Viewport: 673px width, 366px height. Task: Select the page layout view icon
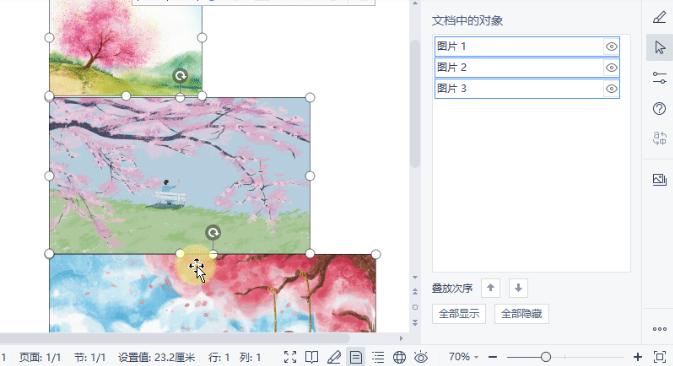coord(356,357)
